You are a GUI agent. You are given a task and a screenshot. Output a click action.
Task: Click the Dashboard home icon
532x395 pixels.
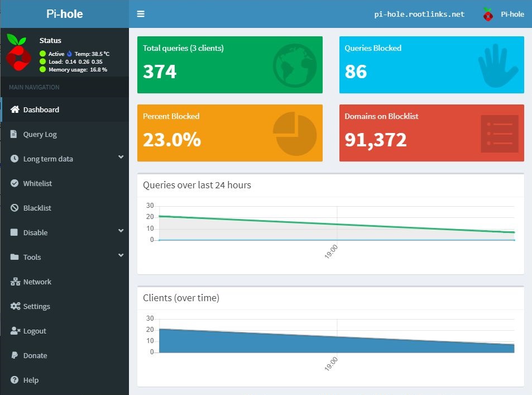point(15,110)
